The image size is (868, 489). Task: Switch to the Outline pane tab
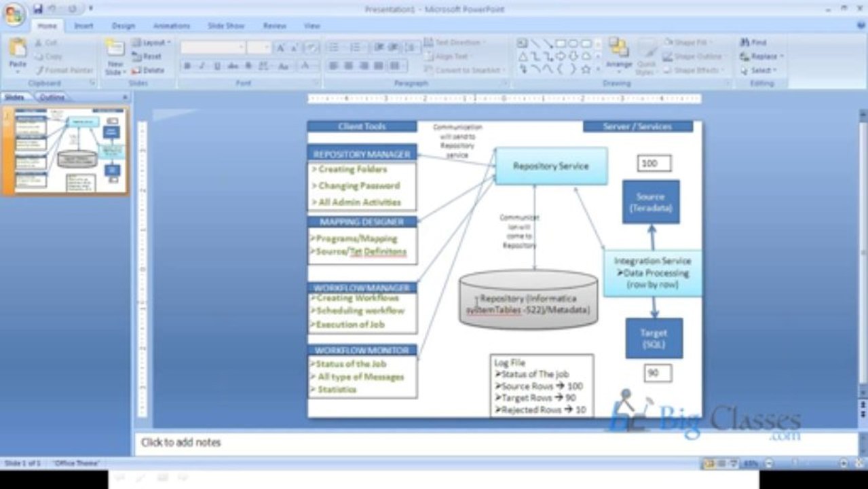52,97
